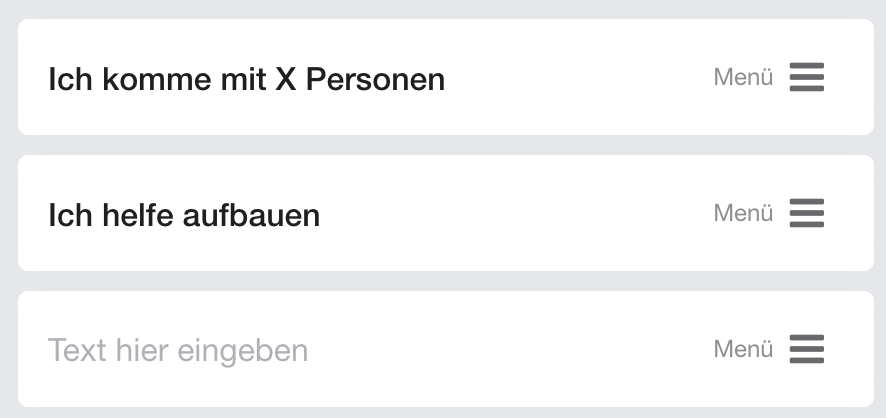
Task: Edit the "Ich komme mit X Personen" option text
Action: (x=246, y=78)
